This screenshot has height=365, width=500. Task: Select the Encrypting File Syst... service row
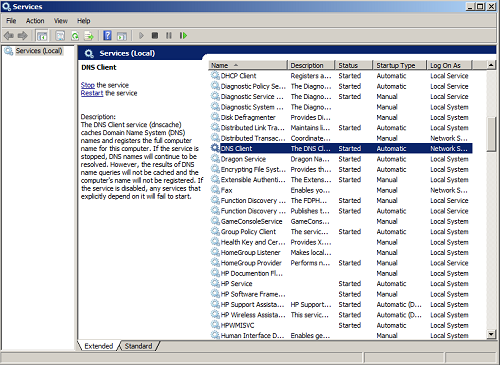(341, 169)
